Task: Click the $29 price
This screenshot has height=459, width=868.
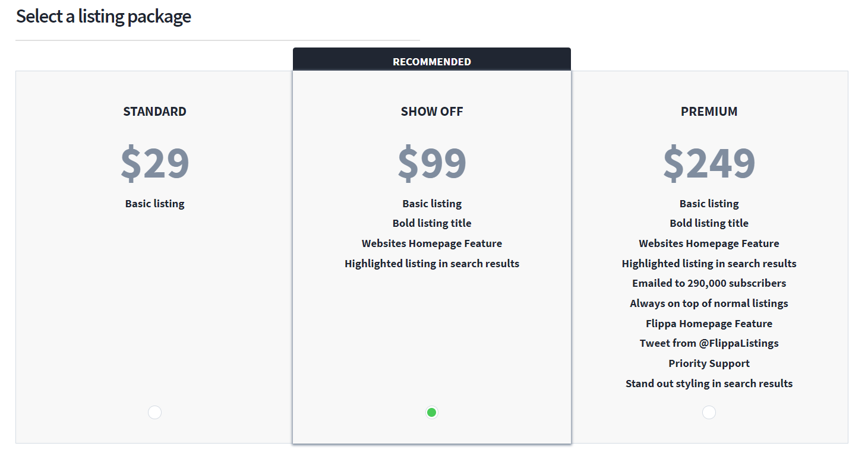Action: pyautogui.click(x=154, y=163)
